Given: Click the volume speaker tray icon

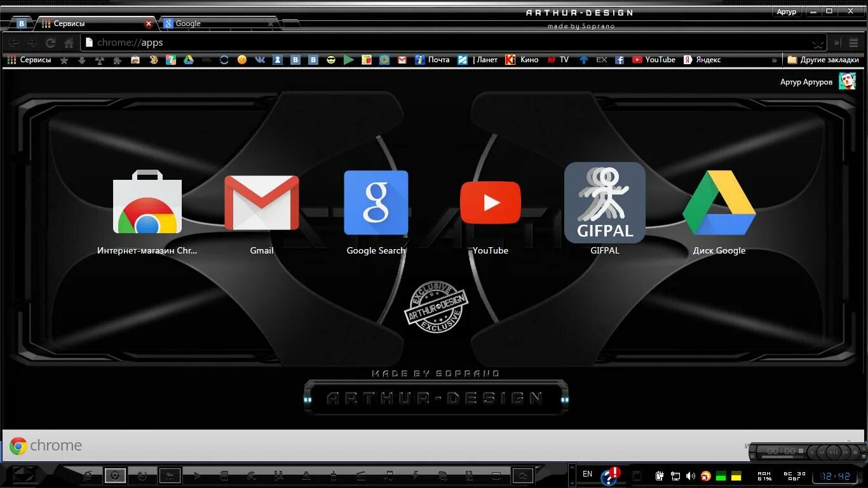Looking at the screenshot, I should point(691,475).
